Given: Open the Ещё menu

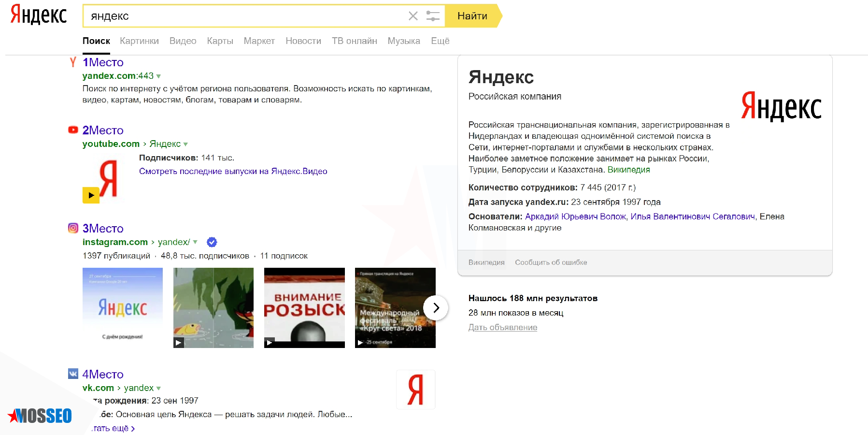Looking at the screenshot, I should coord(439,41).
